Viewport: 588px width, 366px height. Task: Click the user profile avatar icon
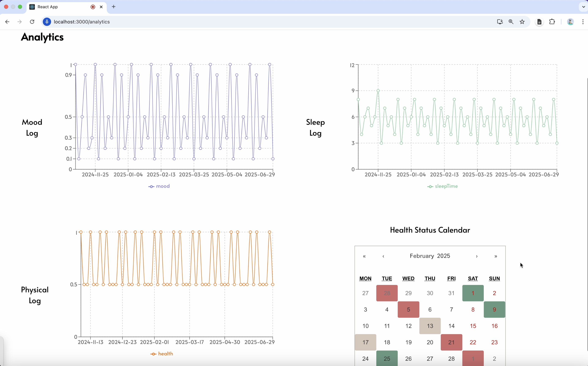[x=570, y=22]
